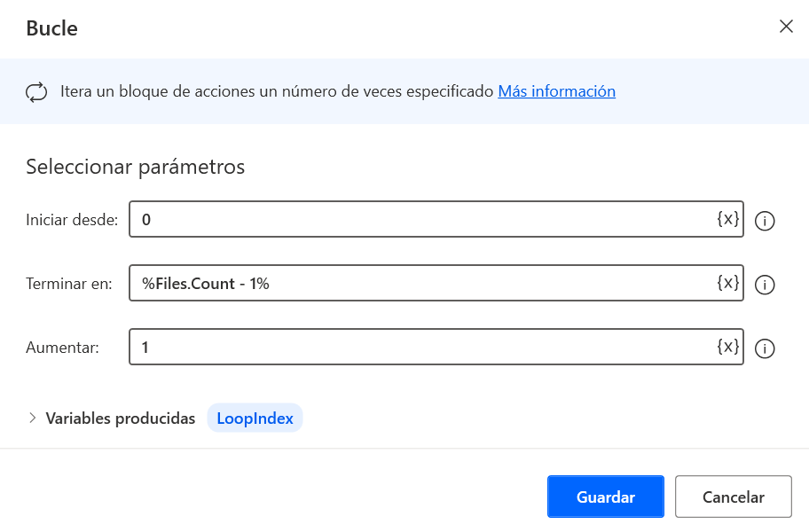Viewport: 809px width, 532px height.
Task: Click the Bucle dialog title
Action: [51, 27]
